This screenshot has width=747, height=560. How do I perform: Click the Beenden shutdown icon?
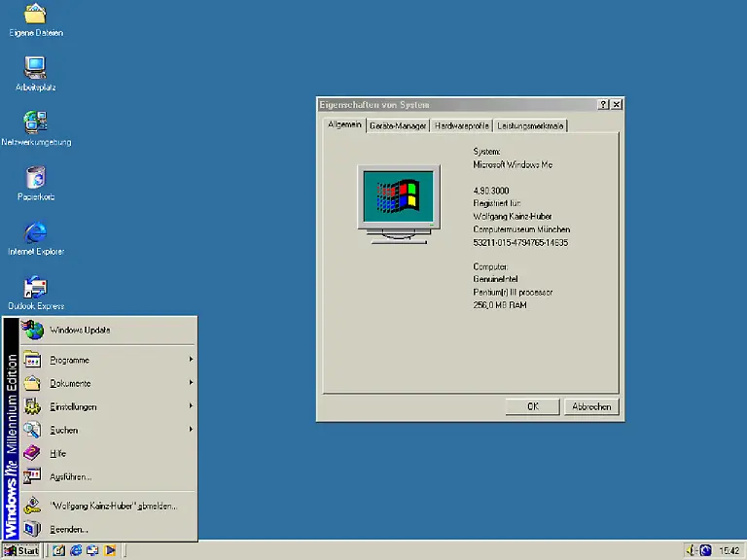[x=32, y=529]
